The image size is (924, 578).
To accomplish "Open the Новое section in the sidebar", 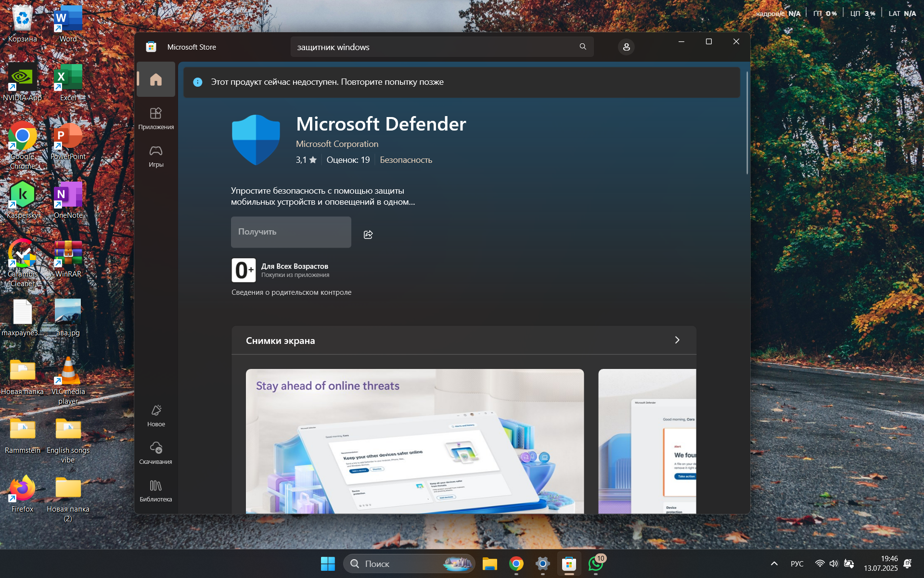I will [x=156, y=416].
